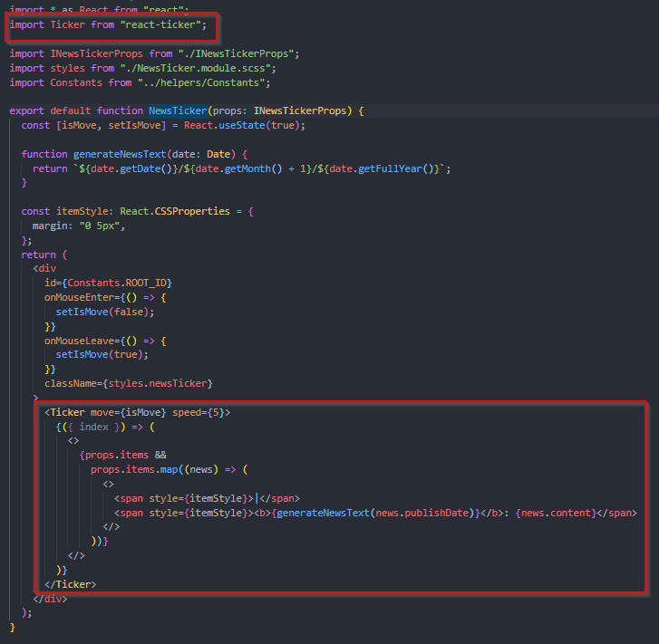
Task: Click setIsMove in the useState destructuring
Action: [x=134, y=125]
